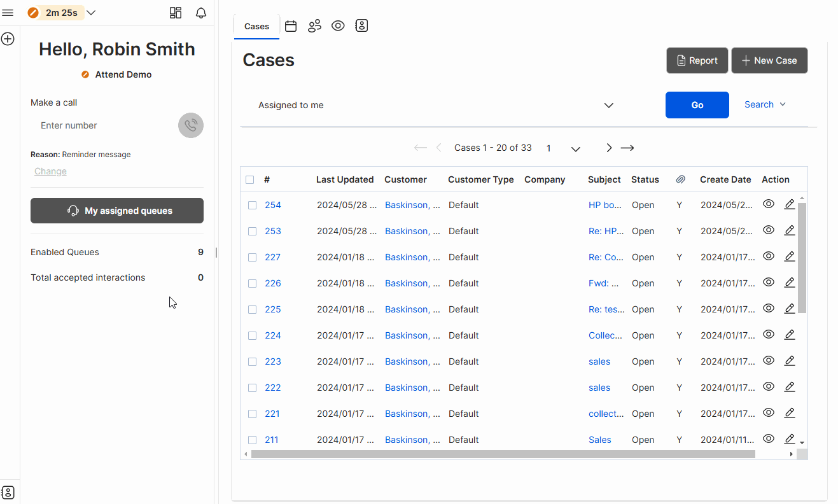Viewport: 838px width, 504px height.
Task: Sort by Create Date column header
Action: click(x=725, y=179)
